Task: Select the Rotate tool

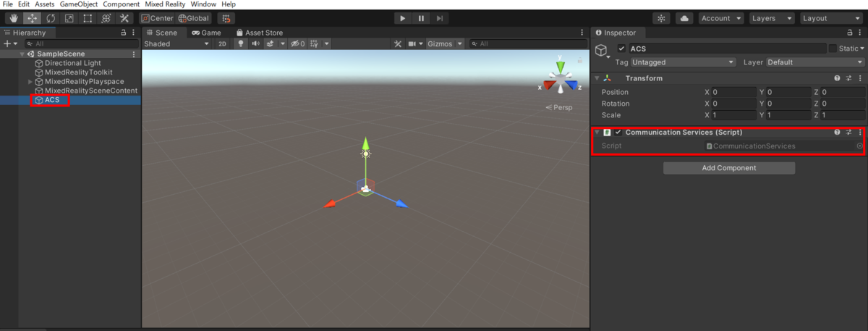Action: click(51, 18)
